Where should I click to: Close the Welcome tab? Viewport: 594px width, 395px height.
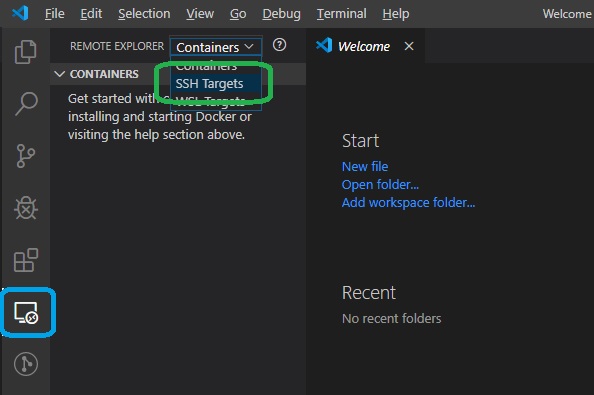(409, 46)
